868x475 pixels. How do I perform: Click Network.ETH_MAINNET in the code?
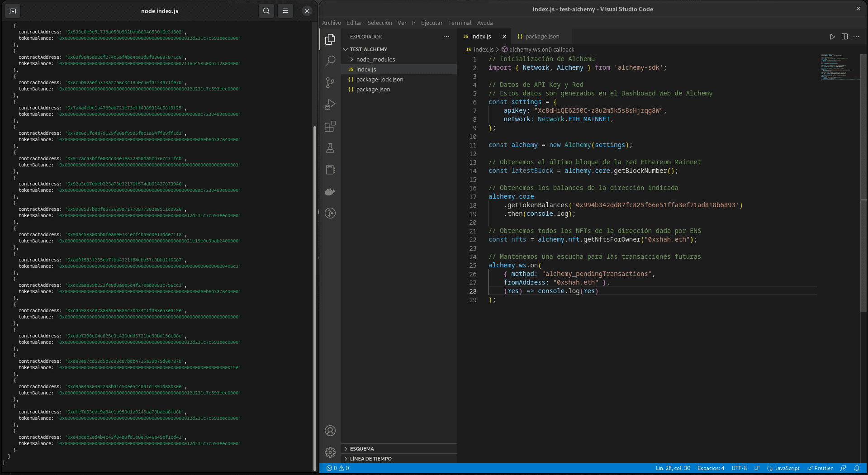coord(574,119)
